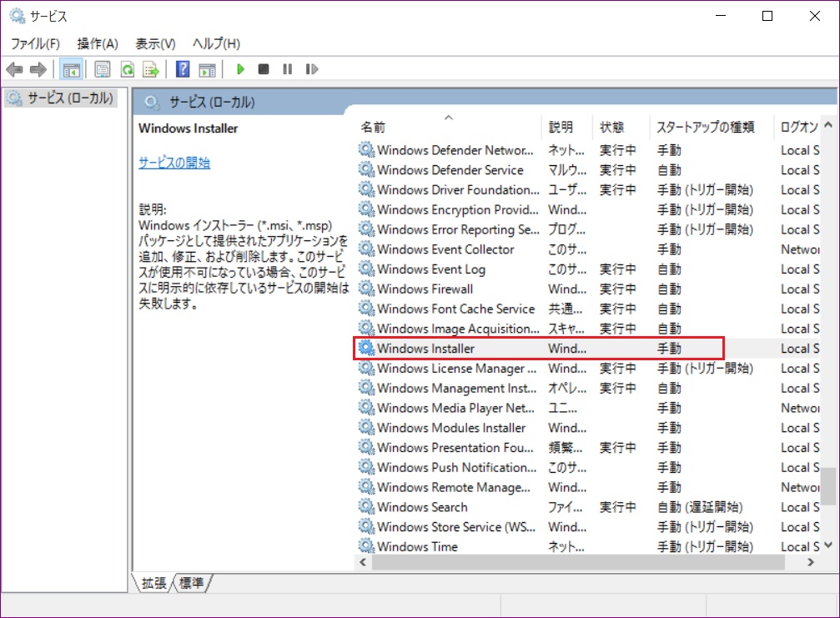Click the vertical scrollbar thumb
This screenshot has height=618, width=840.
coord(828,486)
